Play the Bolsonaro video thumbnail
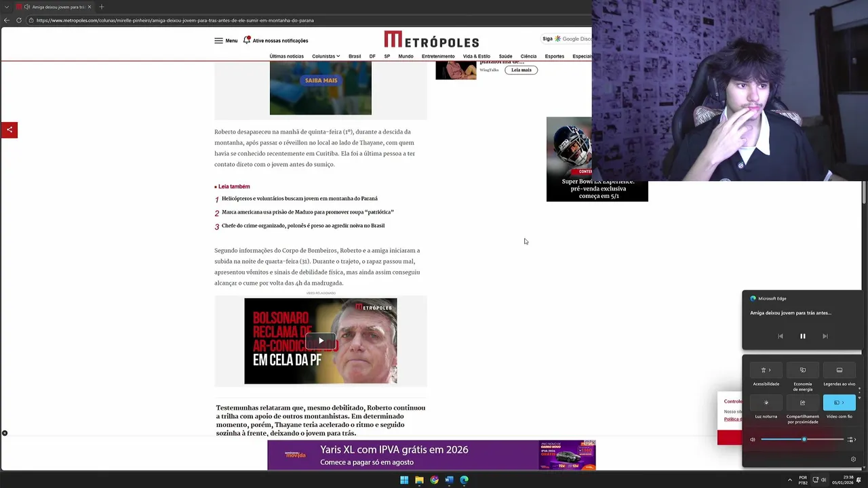 tap(321, 341)
